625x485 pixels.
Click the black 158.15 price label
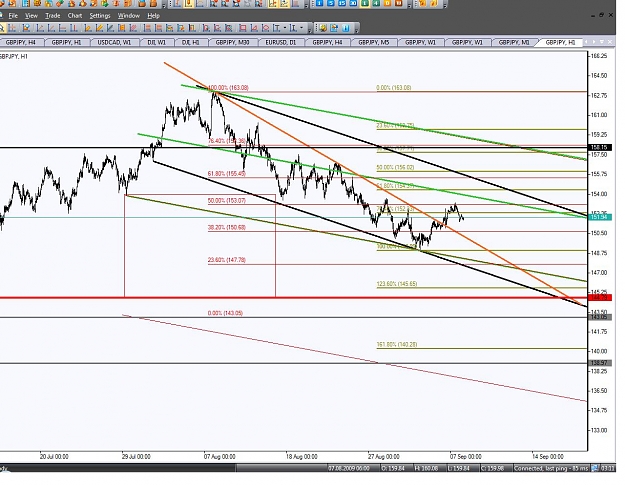pyautogui.click(x=599, y=147)
